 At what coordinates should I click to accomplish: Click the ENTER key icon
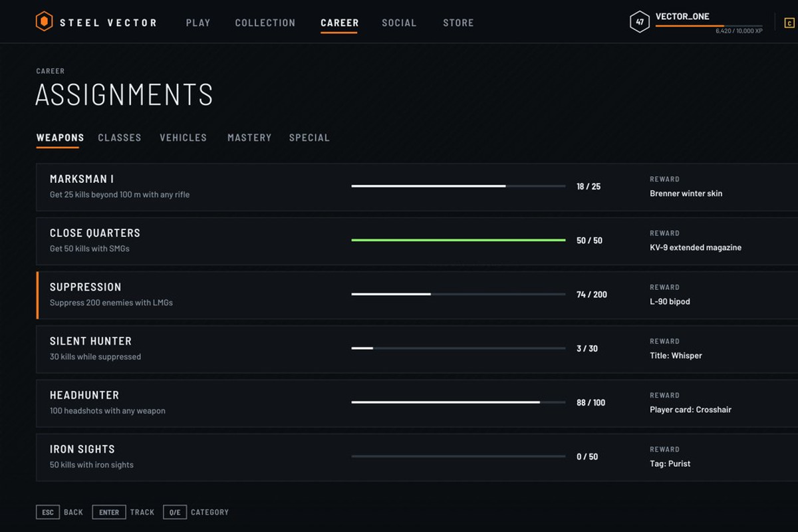pyautogui.click(x=109, y=512)
